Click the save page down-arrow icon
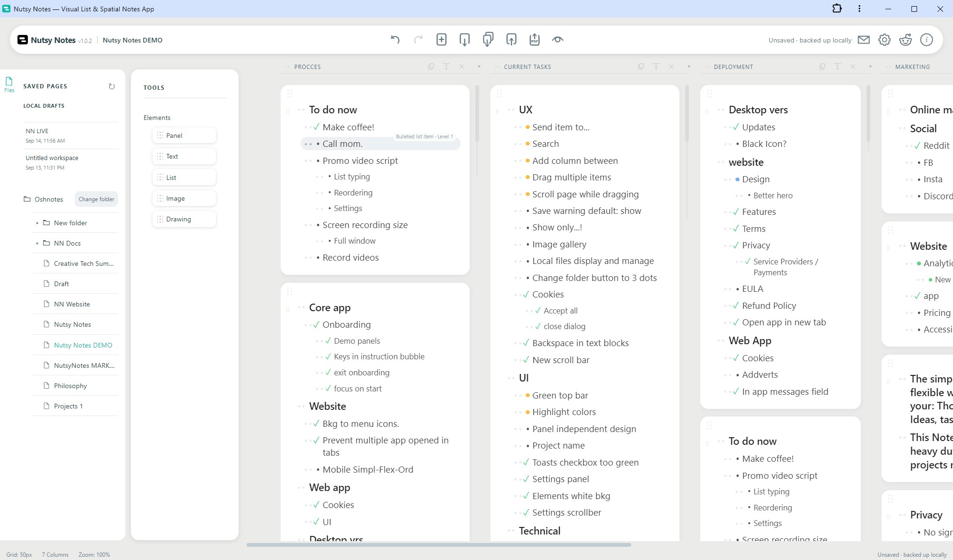 tap(464, 40)
